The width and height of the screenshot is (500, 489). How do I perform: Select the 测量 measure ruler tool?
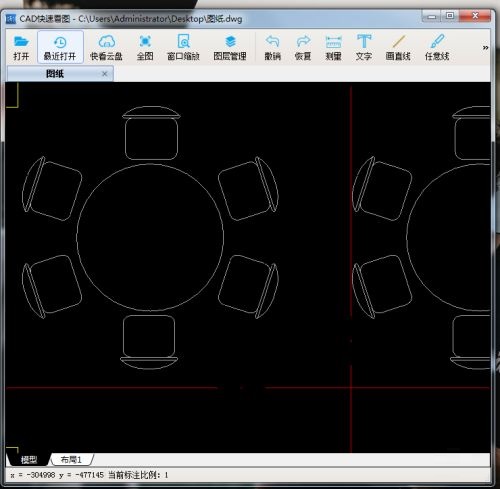pos(333,48)
